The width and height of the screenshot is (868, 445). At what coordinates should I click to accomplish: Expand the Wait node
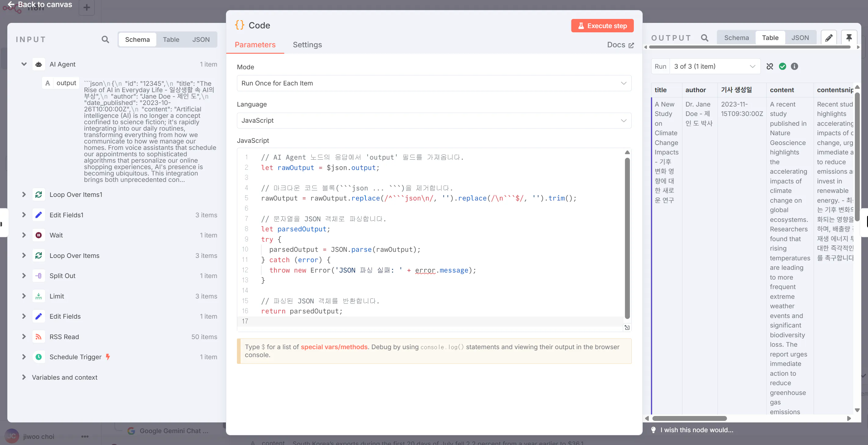(24, 235)
